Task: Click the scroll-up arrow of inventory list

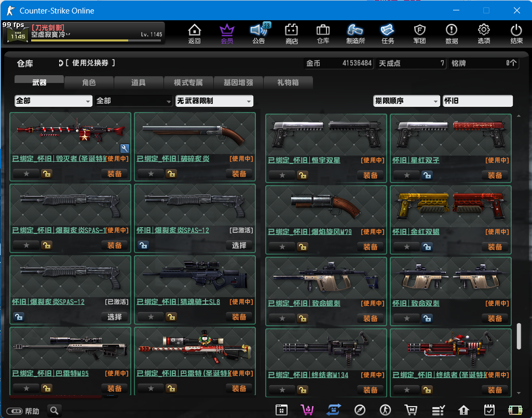Action: [519, 116]
